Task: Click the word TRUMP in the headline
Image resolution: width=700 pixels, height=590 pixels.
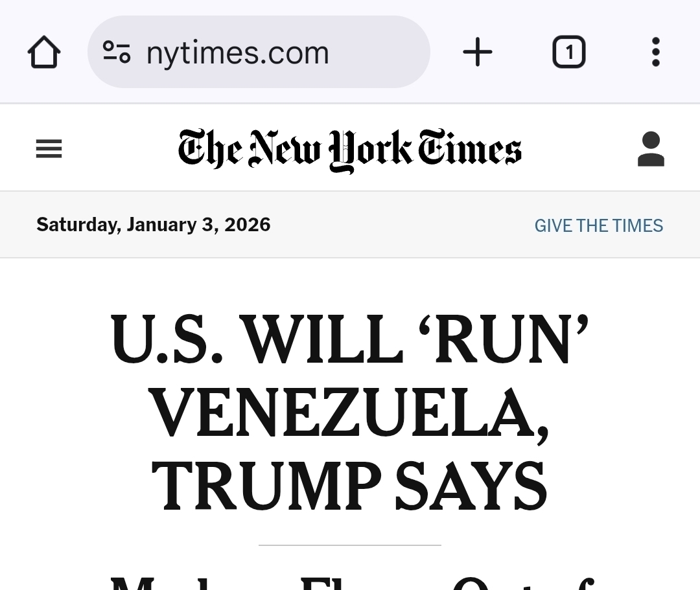Action: [266, 487]
